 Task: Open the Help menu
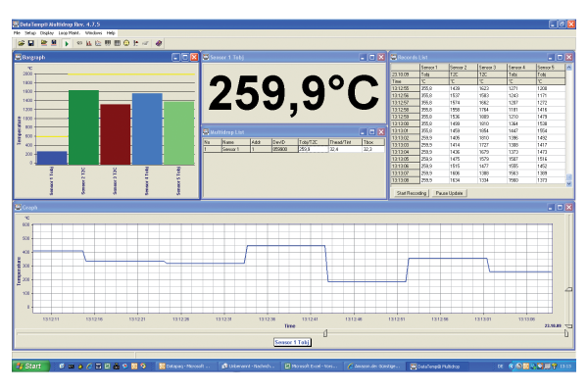pos(111,33)
